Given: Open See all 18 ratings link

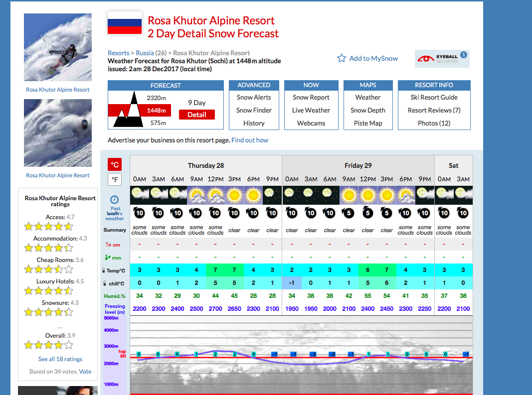Looking at the screenshot, I should (60, 359).
